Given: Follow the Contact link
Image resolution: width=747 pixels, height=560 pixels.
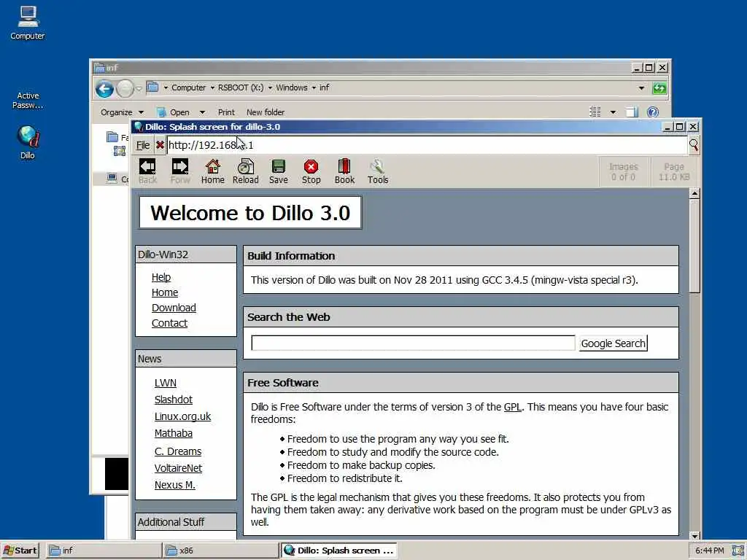Looking at the screenshot, I should [169, 323].
